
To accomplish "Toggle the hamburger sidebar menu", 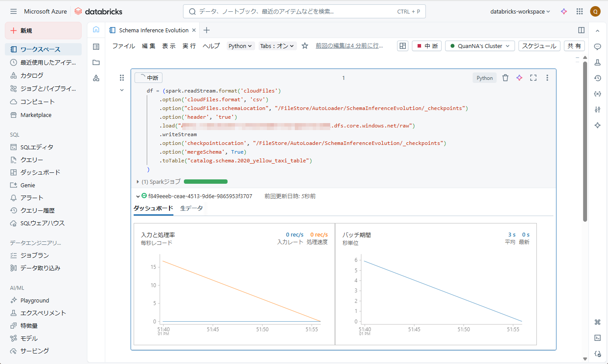I will pyautogui.click(x=14, y=12).
